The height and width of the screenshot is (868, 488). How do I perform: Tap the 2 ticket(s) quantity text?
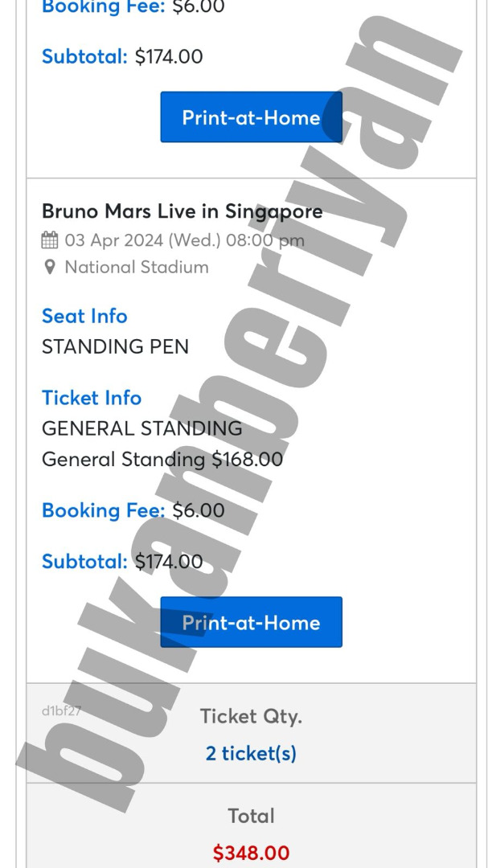[251, 754]
